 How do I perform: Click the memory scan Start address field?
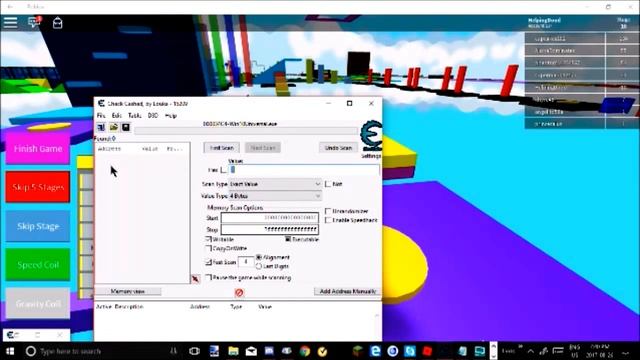[x=270, y=218]
